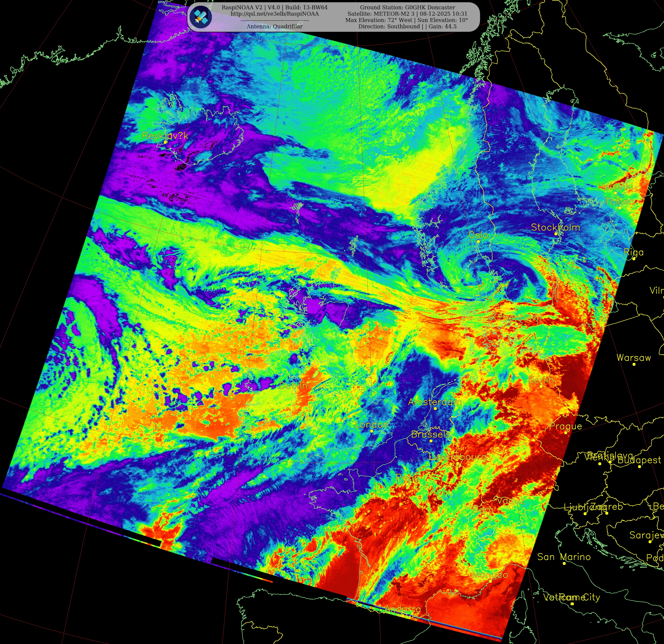
Task: Click the Riga city marker dot
Action: coord(633,259)
